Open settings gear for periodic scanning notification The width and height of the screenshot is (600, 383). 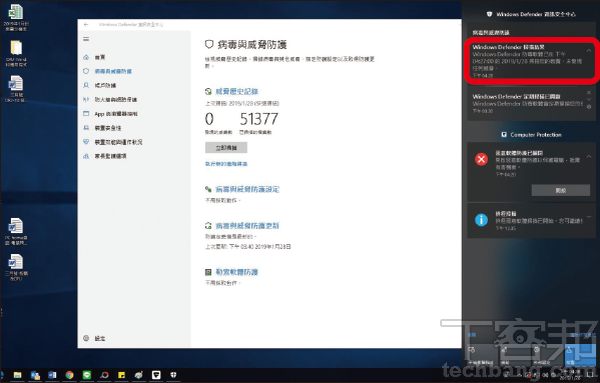(x=589, y=107)
